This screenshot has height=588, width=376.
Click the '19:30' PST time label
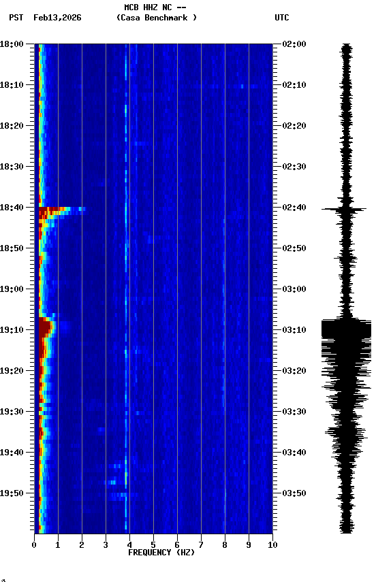pos(12,412)
